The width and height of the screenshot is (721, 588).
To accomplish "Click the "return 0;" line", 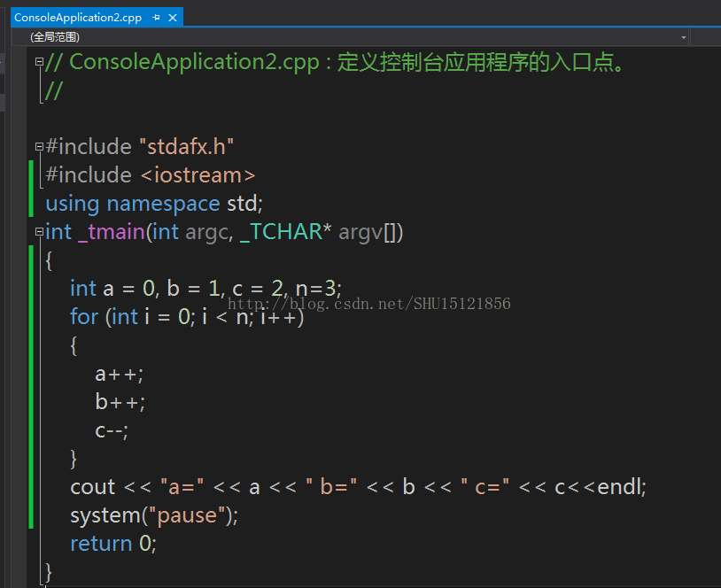I will point(113,544).
